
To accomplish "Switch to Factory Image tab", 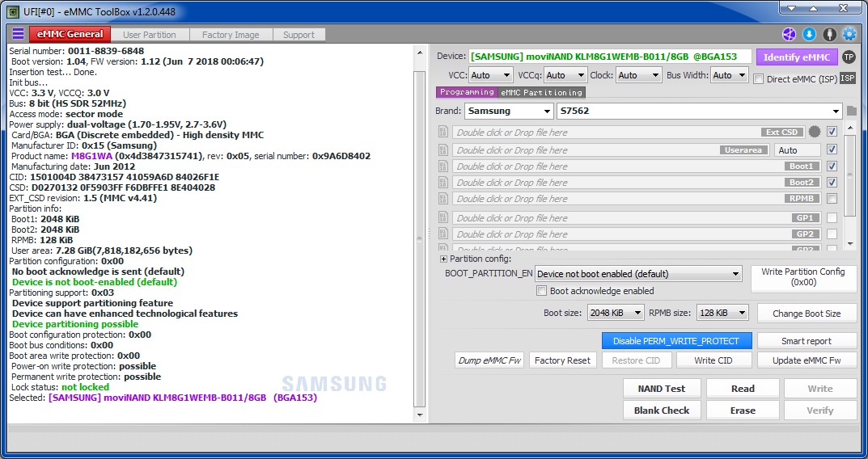I will 231,34.
